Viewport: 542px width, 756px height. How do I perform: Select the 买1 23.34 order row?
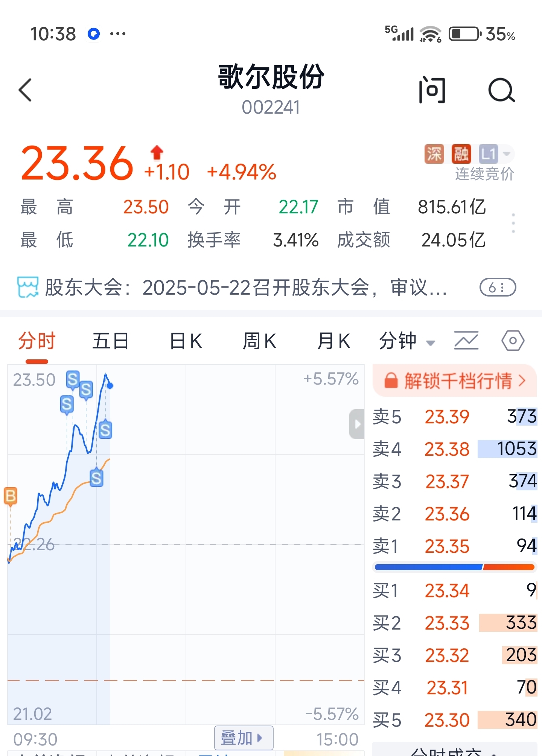pos(455,590)
